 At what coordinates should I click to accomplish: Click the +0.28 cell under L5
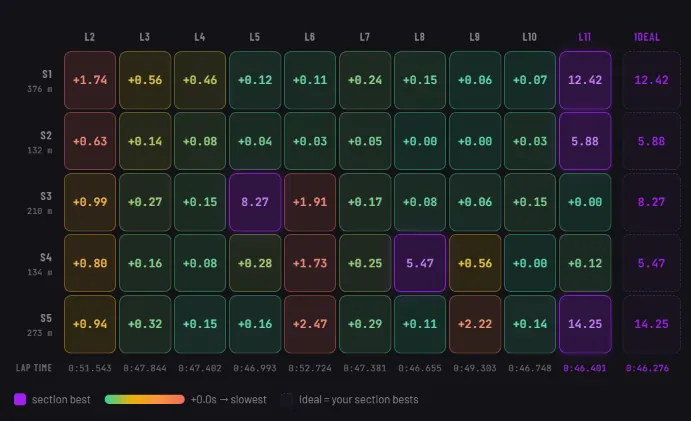[255, 263]
